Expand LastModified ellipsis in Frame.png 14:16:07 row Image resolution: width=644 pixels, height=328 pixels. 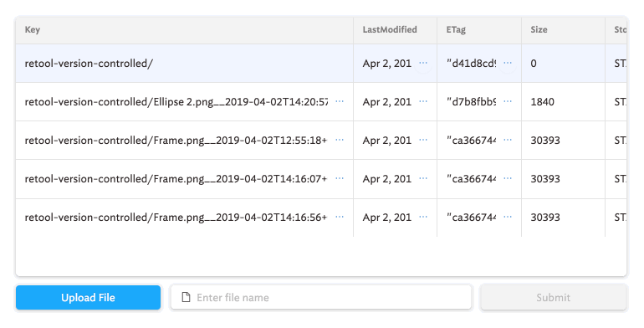click(423, 178)
